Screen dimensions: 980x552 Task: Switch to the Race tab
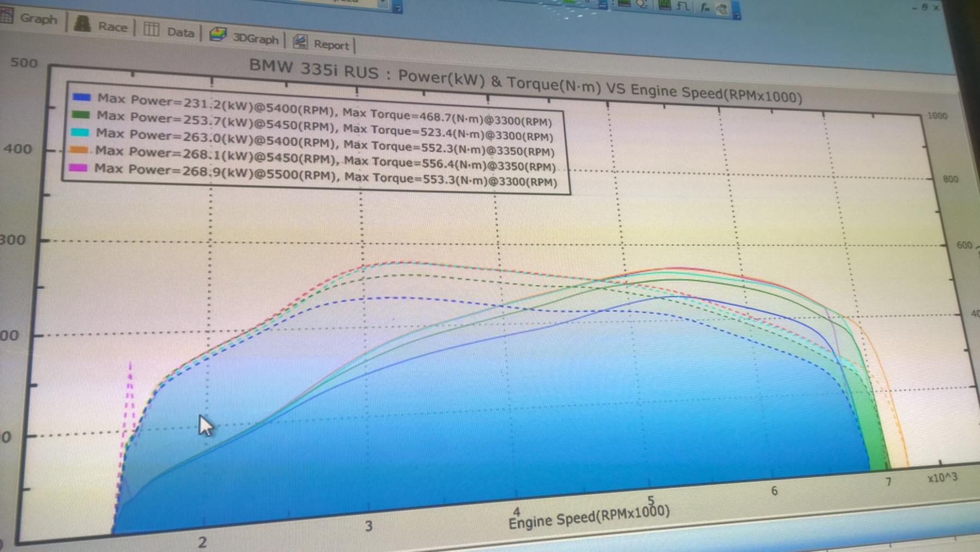(113, 26)
